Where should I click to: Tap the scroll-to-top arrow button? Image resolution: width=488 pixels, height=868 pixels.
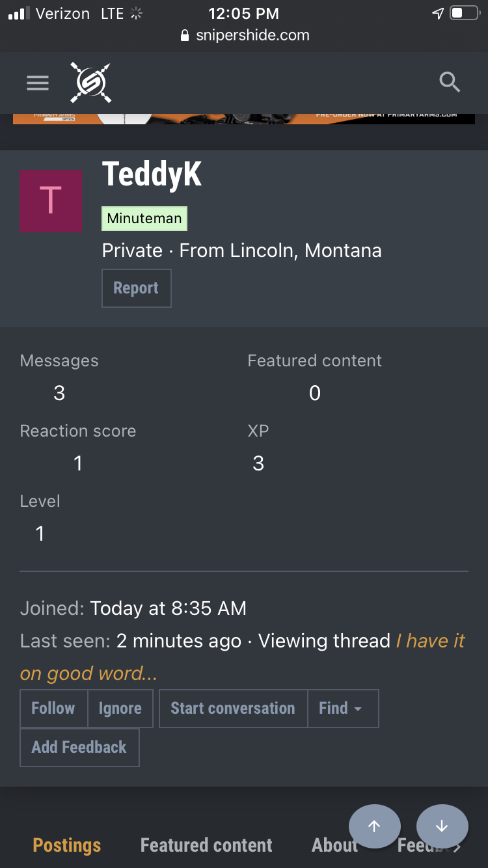[x=374, y=826]
